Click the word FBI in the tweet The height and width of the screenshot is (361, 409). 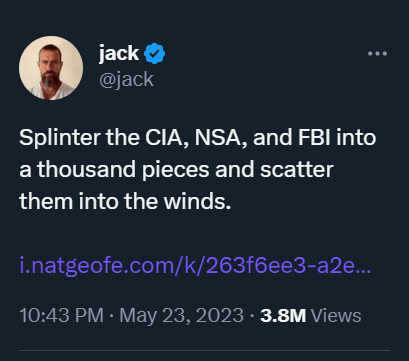(314, 138)
